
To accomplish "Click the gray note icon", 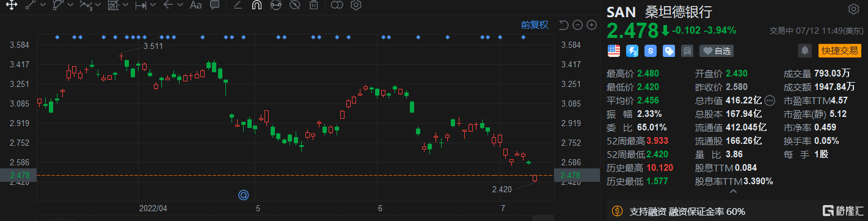I will pyautogui.click(x=687, y=50).
